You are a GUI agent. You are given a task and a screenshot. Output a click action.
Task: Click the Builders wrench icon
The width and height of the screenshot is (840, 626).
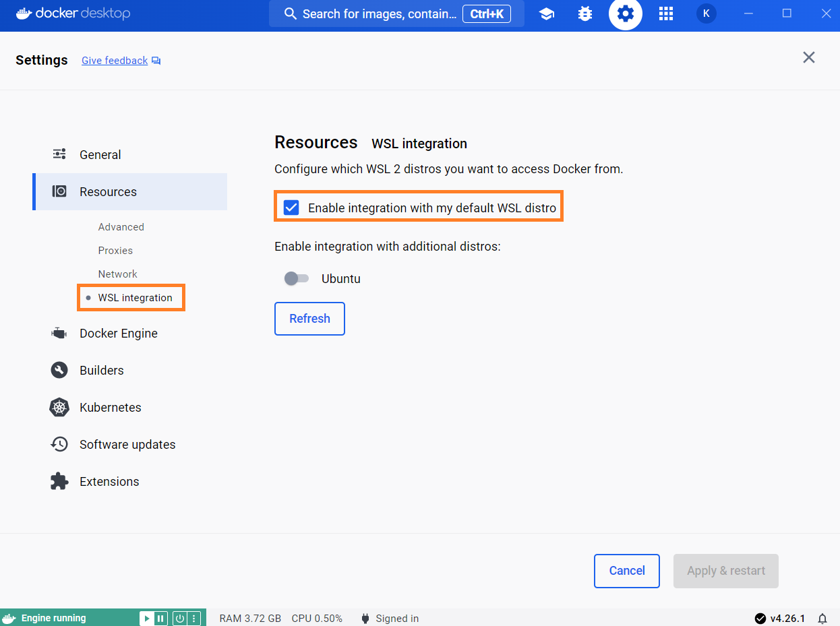[59, 370]
